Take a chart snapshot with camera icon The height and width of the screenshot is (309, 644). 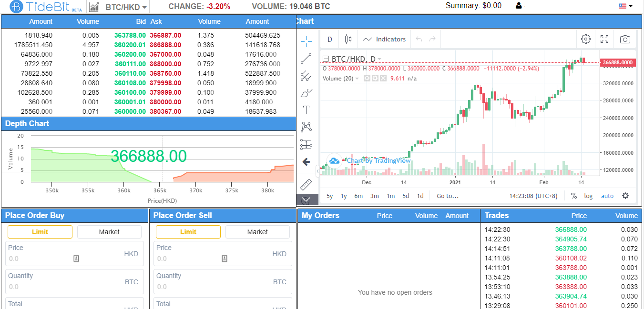(x=625, y=39)
